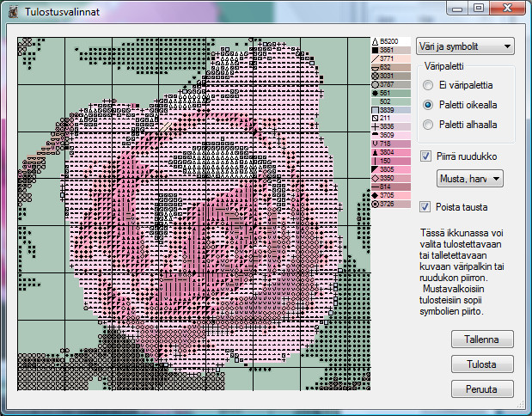Click the plus symbol for thread 3836

point(375,127)
